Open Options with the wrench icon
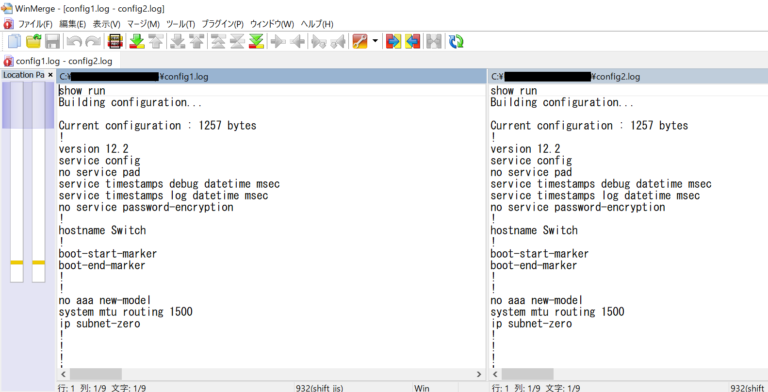The image size is (768, 392). pyautogui.click(x=360, y=42)
